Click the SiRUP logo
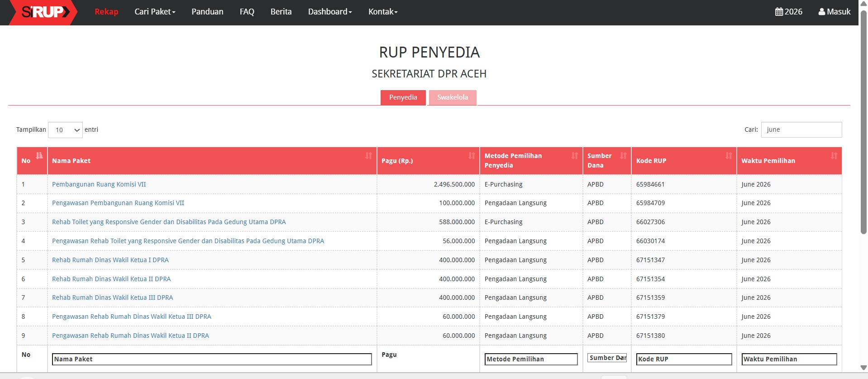 click(x=44, y=12)
